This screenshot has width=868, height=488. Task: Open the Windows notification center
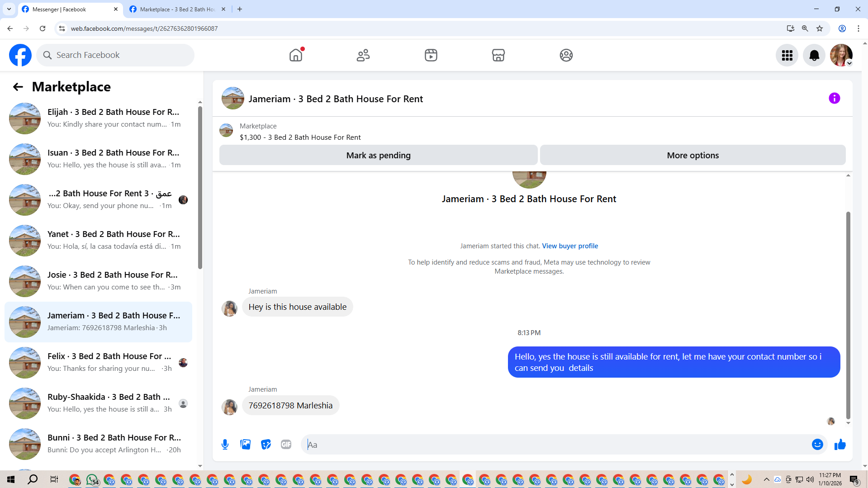click(x=854, y=480)
